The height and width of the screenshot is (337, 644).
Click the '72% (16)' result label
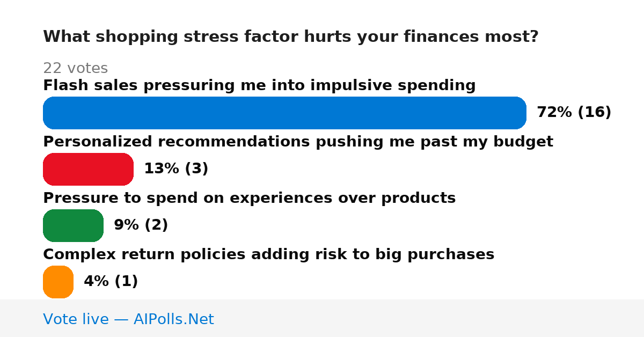574,112
